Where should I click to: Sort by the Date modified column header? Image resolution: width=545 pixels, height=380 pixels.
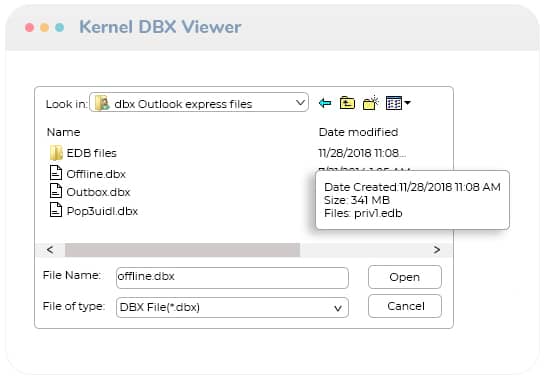pos(358,132)
